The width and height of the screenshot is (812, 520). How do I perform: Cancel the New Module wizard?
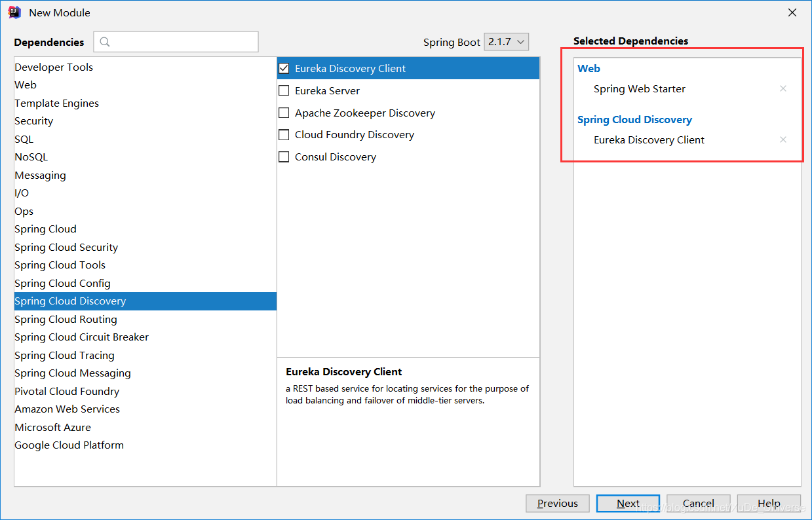point(699,503)
